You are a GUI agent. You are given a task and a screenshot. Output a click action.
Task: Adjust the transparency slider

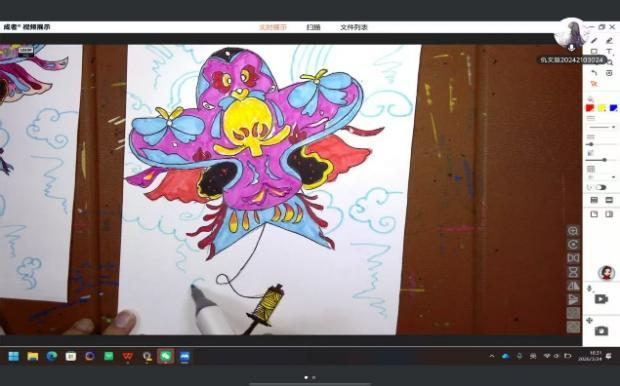point(602,160)
